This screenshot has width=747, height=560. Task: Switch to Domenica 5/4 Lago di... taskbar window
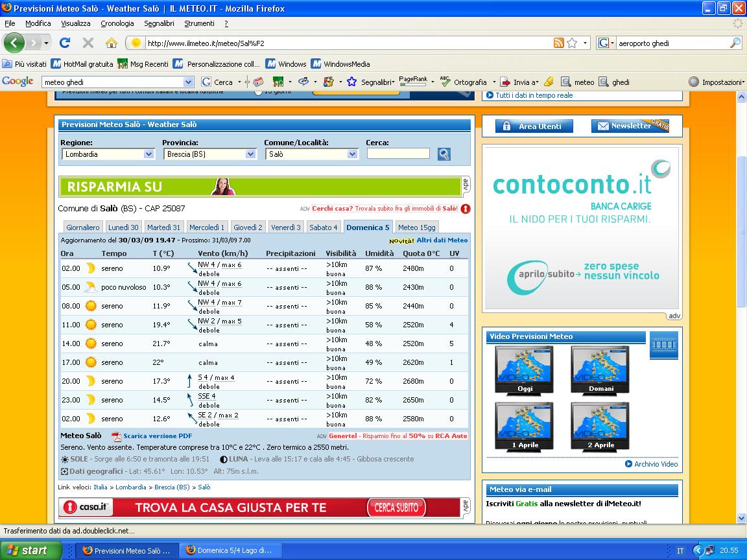232,550
